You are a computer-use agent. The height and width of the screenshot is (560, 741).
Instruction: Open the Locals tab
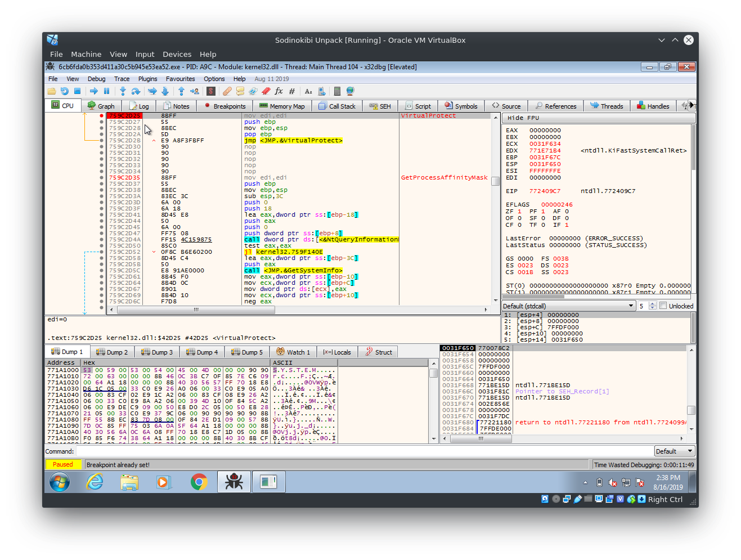[x=336, y=352]
